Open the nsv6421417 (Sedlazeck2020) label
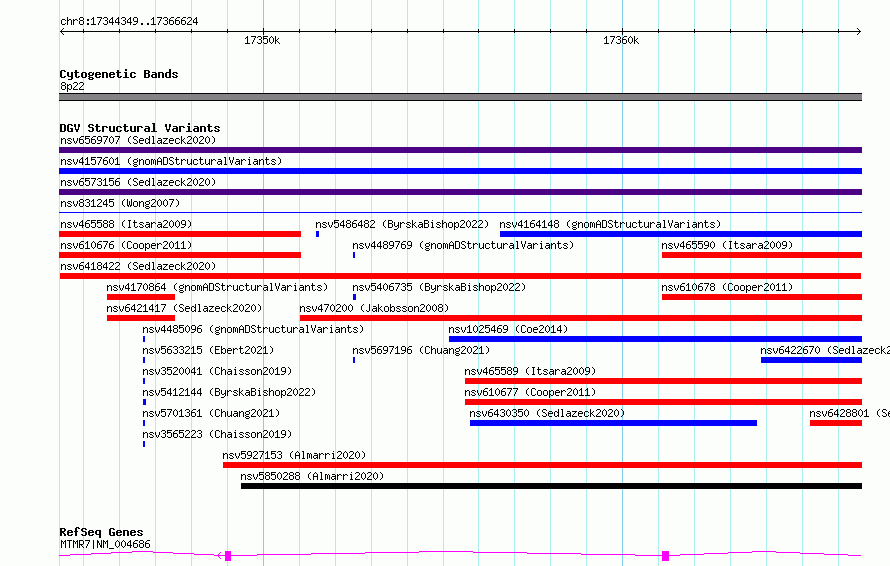This screenshot has height=566, width=890. [184, 308]
